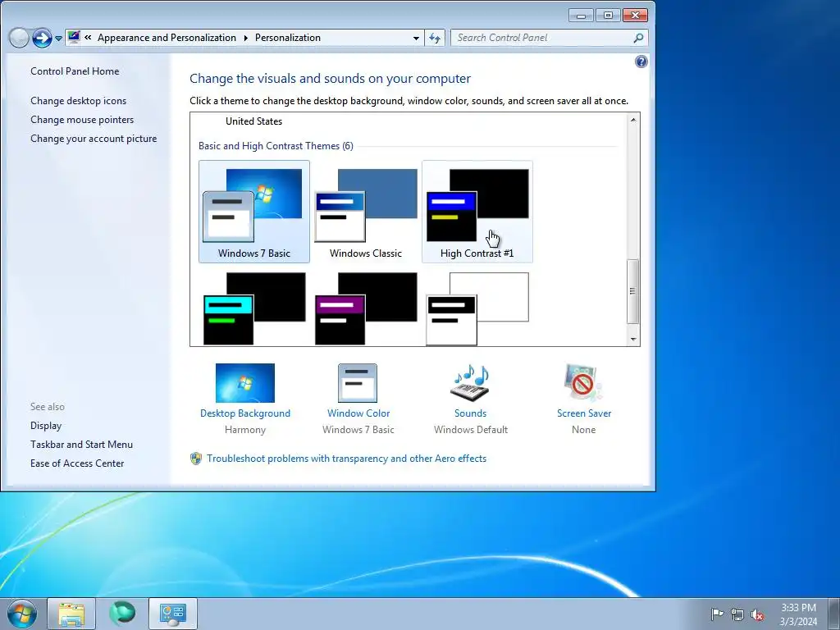Expand the address bar history dropdown
The width and height of the screenshot is (840, 630).
click(x=416, y=38)
